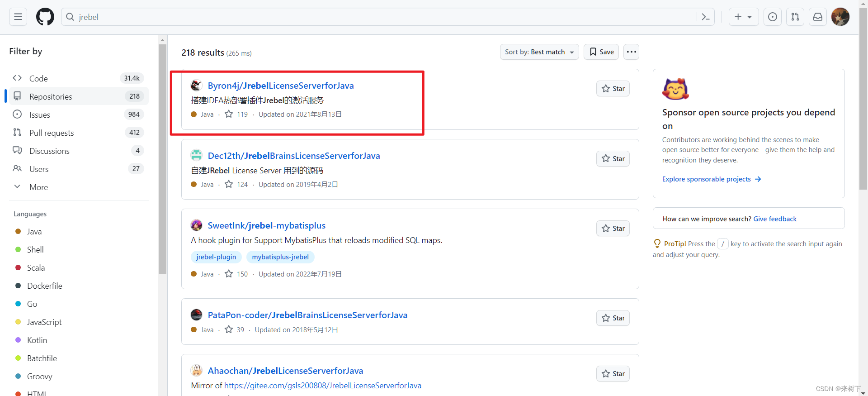Open the gitee.com mirror link
Image resolution: width=868 pixels, height=396 pixels.
(323, 386)
